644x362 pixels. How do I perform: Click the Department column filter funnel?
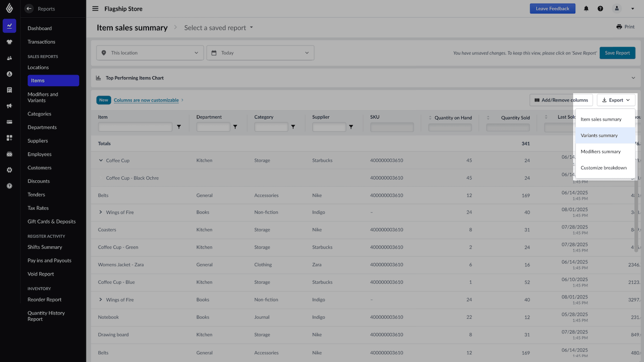point(235,127)
